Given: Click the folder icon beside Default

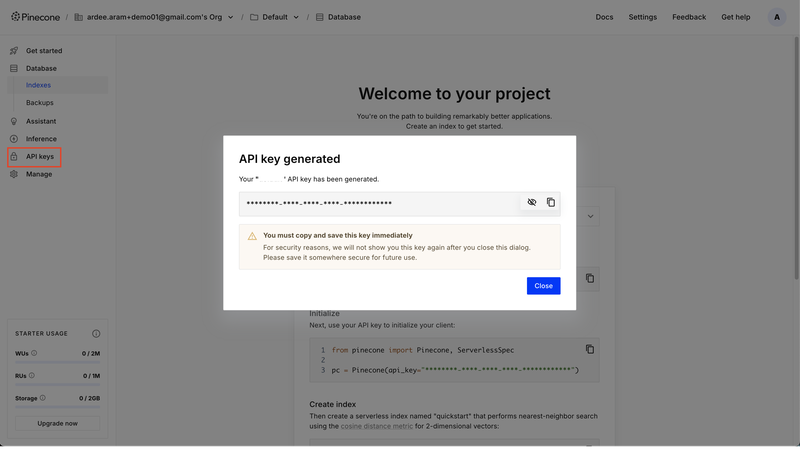Looking at the screenshot, I should 254,17.
